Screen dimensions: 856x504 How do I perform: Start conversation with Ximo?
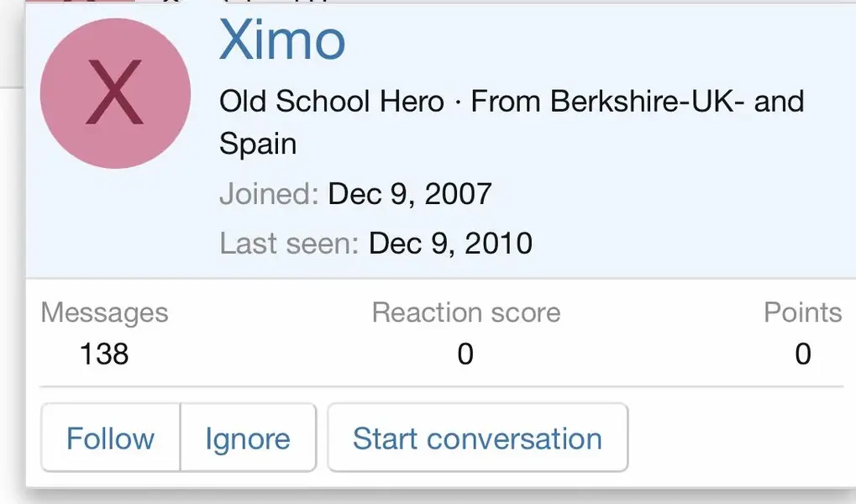pyautogui.click(x=478, y=438)
